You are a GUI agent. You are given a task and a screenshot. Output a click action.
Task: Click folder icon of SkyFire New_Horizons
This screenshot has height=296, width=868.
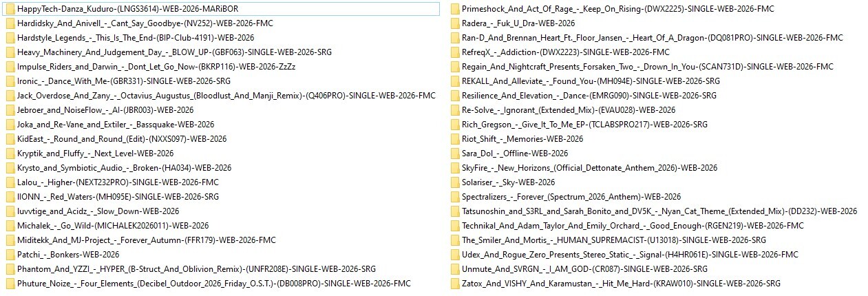click(454, 168)
